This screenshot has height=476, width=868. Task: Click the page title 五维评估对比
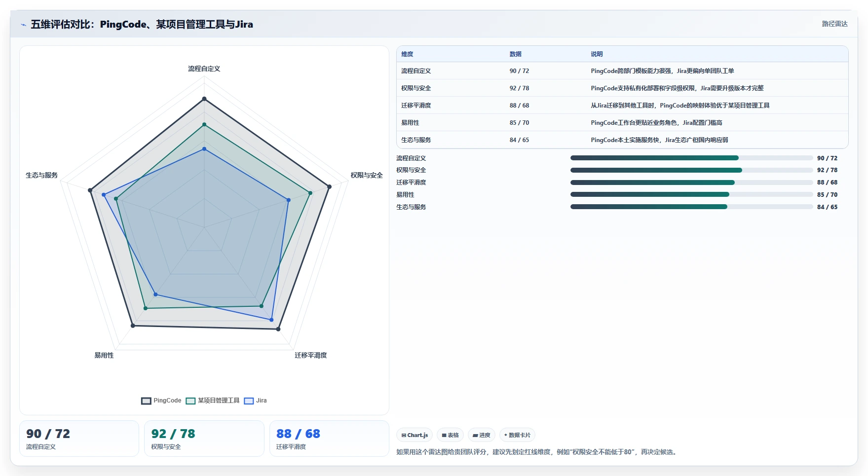142,24
